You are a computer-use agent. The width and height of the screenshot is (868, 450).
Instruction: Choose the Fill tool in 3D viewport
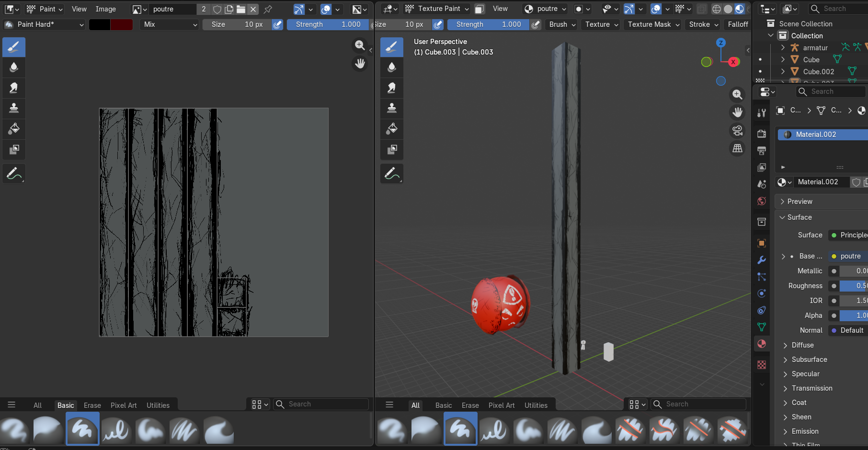tap(391, 129)
